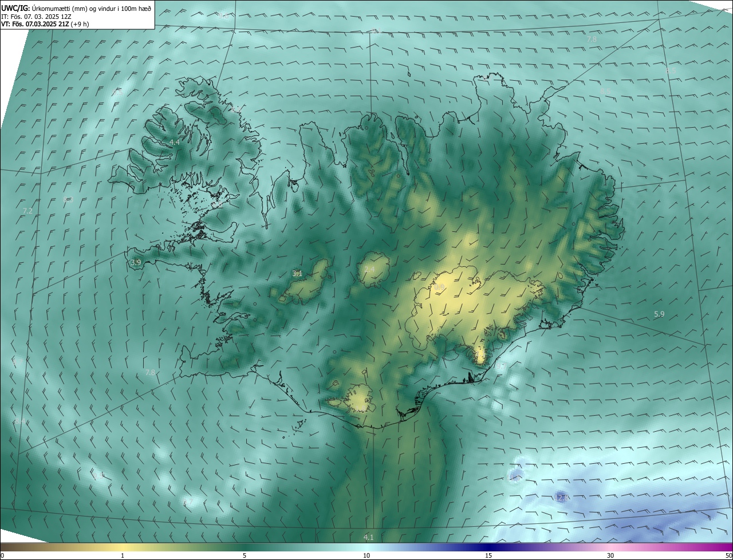Viewport: 733px width, 560px height.
Task: Select the 12.3 value in the blue area
Action: coord(561,498)
